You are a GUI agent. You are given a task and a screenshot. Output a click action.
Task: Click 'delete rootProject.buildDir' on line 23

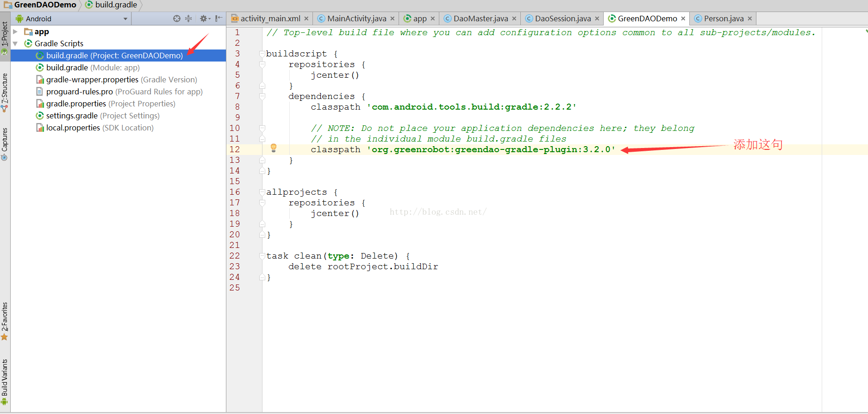pos(363,266)
